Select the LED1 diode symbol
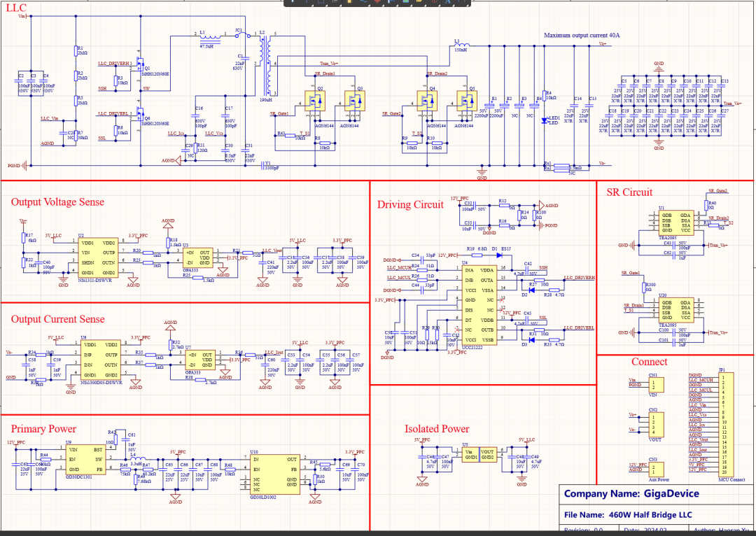The image size is (756, 536). [545, 120]
